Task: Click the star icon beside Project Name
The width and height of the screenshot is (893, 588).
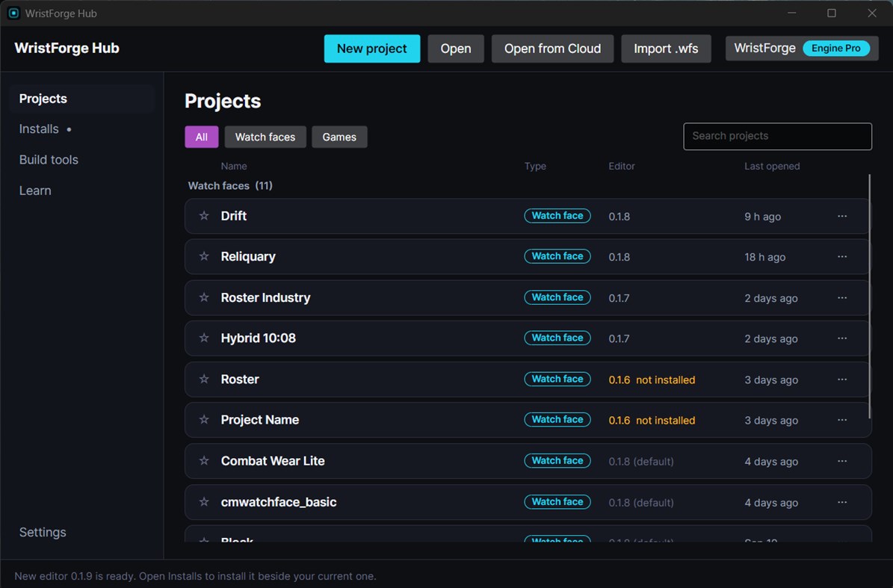Action: (x=204, y=419)
